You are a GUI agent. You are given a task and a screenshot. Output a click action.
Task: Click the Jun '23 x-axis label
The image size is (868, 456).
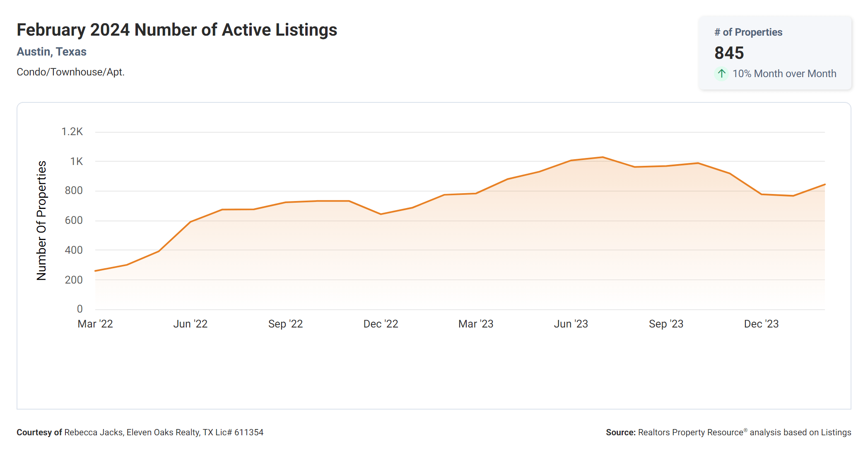[571, 324]
